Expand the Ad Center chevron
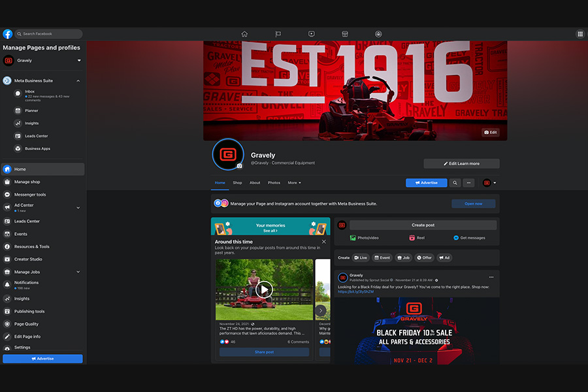The width and height of the screenshot is (588, 392). point(78,208)
